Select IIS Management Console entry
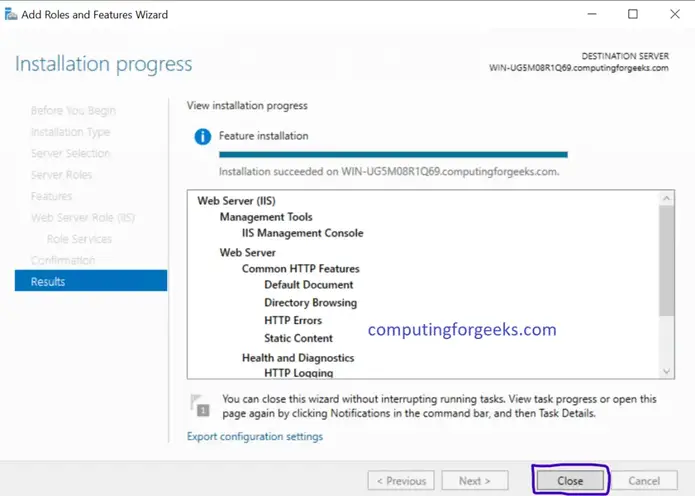Screen dimensions: 695x496 coord(303,233)
